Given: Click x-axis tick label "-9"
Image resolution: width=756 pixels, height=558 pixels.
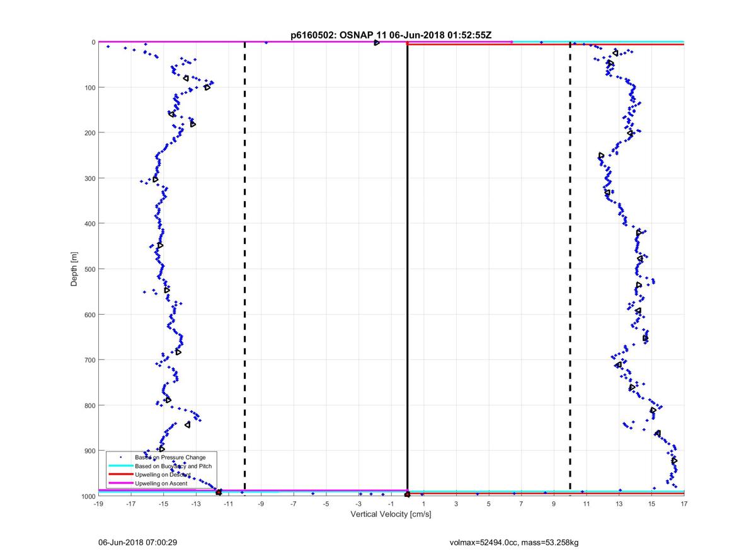Looking at the screenshot, I should click(x=261, y=504).
